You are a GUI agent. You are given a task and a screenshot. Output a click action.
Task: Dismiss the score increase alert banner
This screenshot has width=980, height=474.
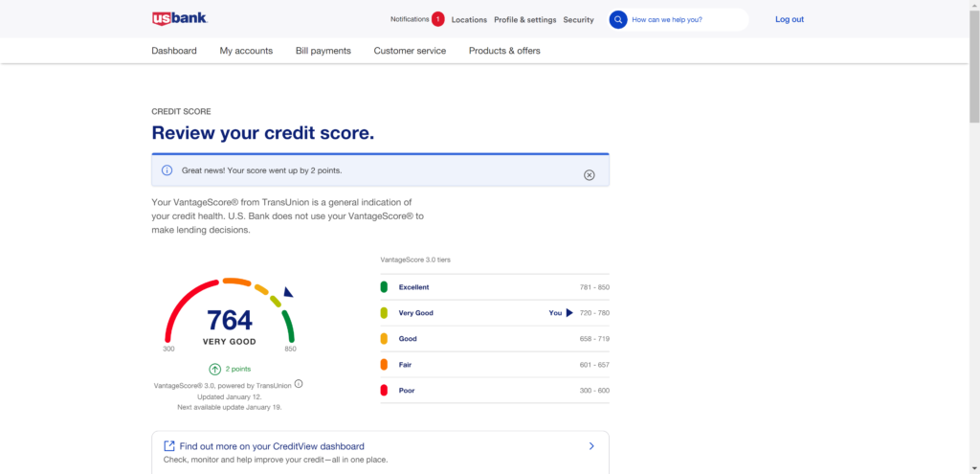[590, 174]
